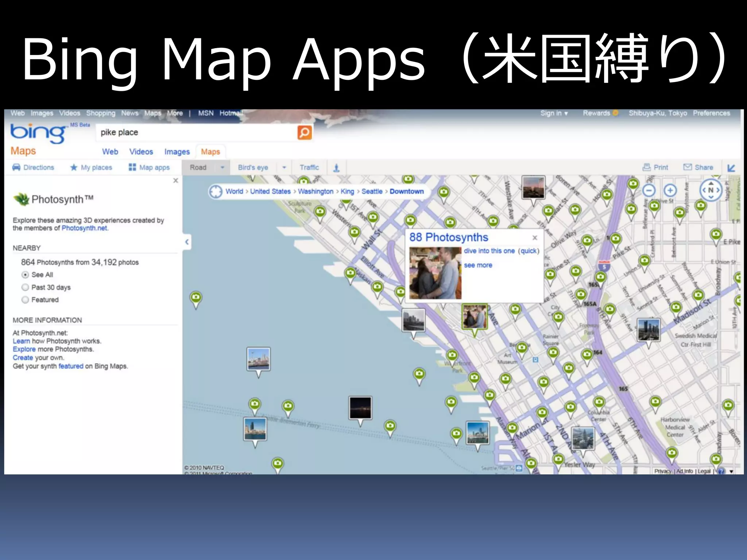
Task: Click the search box with pike place
Action: 197,132
